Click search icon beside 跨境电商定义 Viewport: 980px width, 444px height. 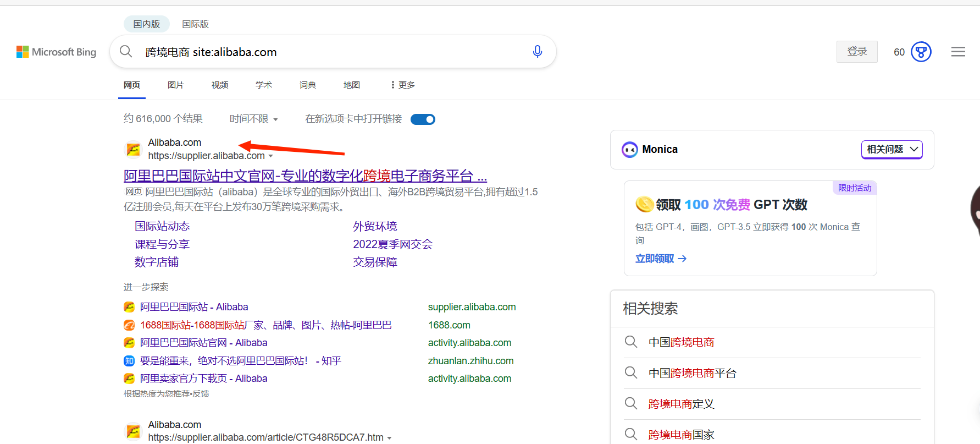631,404
